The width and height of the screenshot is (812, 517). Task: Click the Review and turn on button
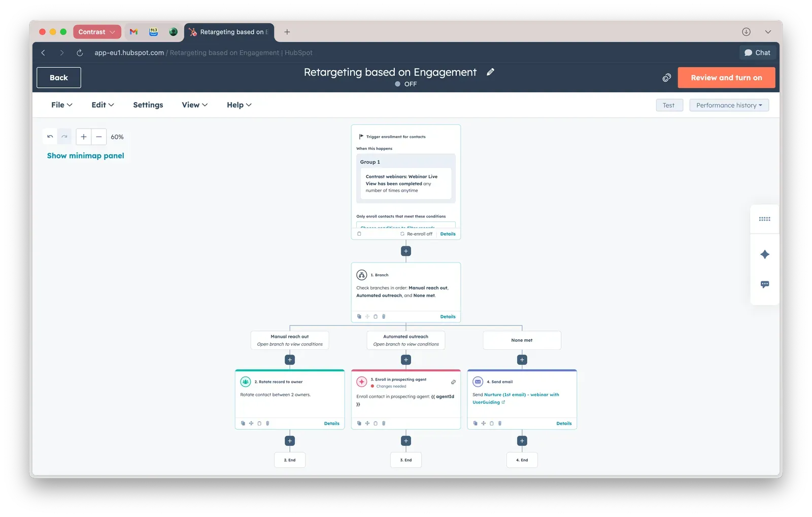(726, 77)
